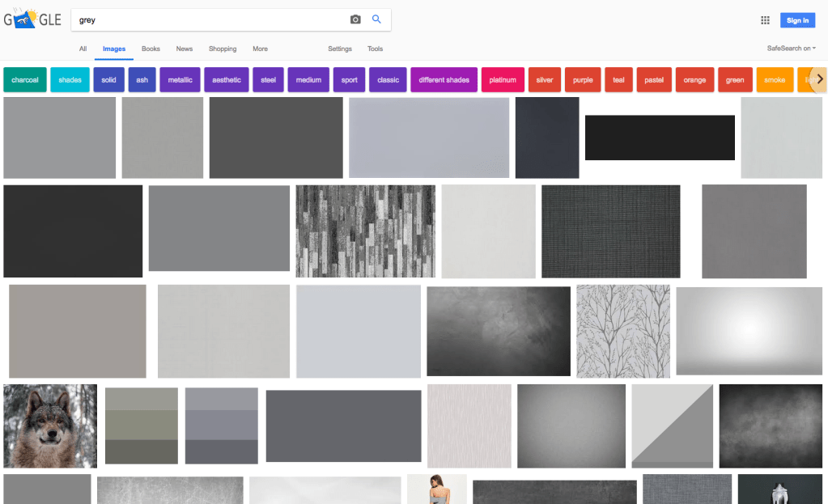The width and height of the screenshot is (828, 504).
Task: Open the More search categories menu
Action: 260,48
